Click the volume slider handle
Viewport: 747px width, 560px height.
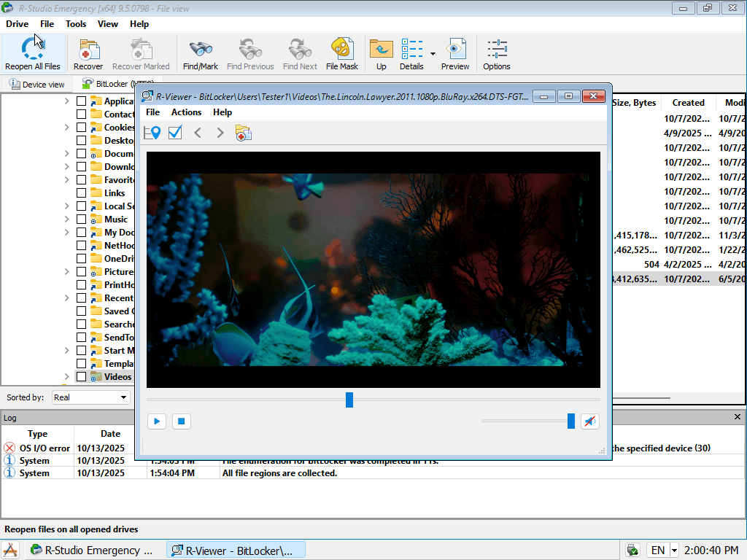570,421
